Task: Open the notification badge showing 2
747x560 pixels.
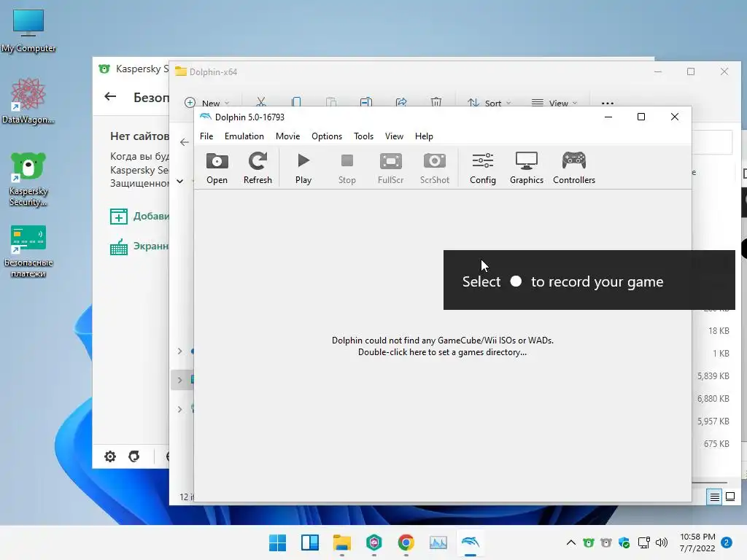Action: tap(727, 542)
